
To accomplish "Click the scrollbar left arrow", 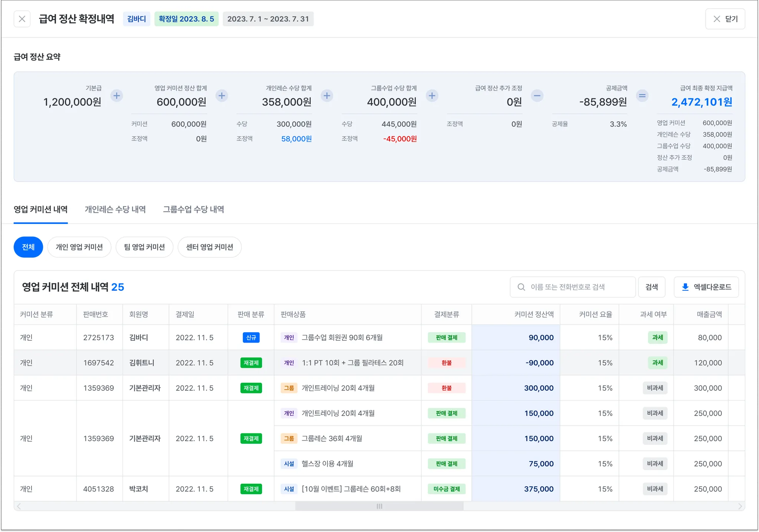I will click(x=19, y=506).
